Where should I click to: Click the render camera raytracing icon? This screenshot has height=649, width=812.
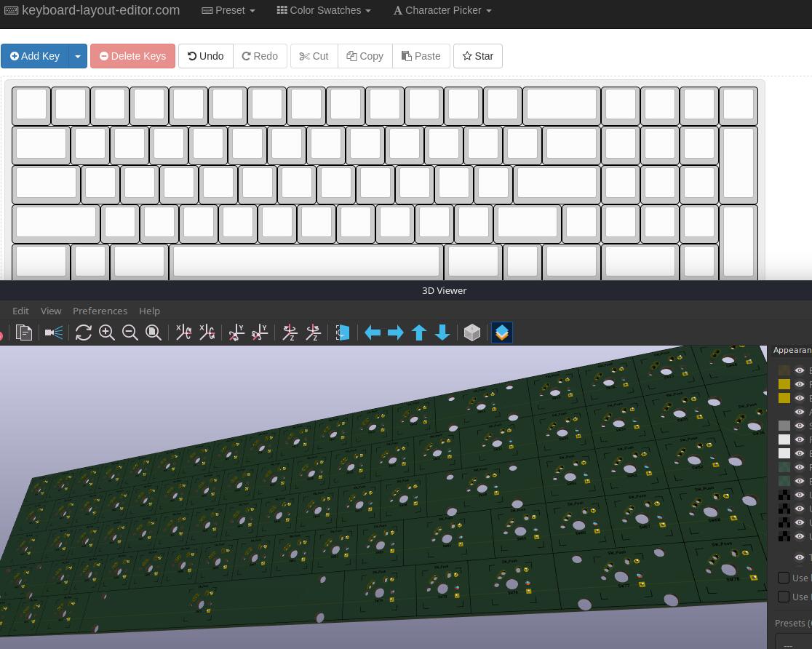coord(54,333)
